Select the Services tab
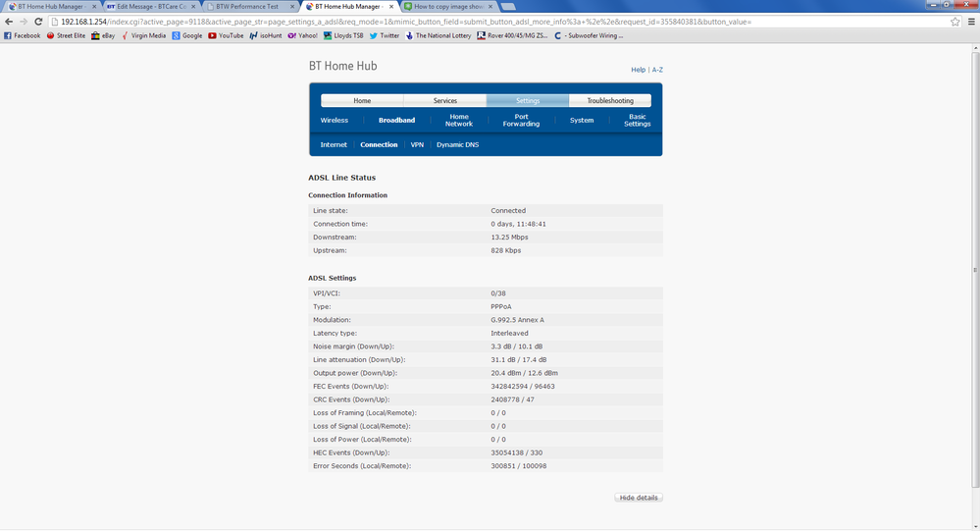The width and height of the screenshot is (980, 531). 445,101
